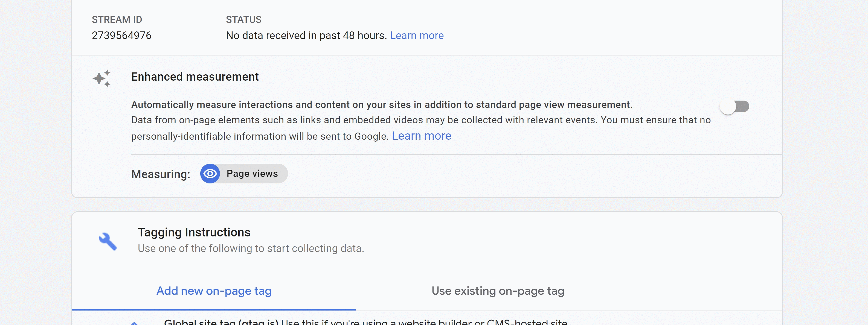Click the eye icon in the Page views chip
Screen dimensions: 868x325
(x=210, y=174)
